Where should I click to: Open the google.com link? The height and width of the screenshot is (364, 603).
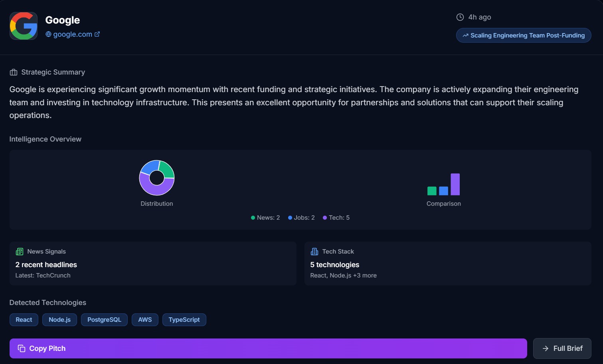coord(73,34)
